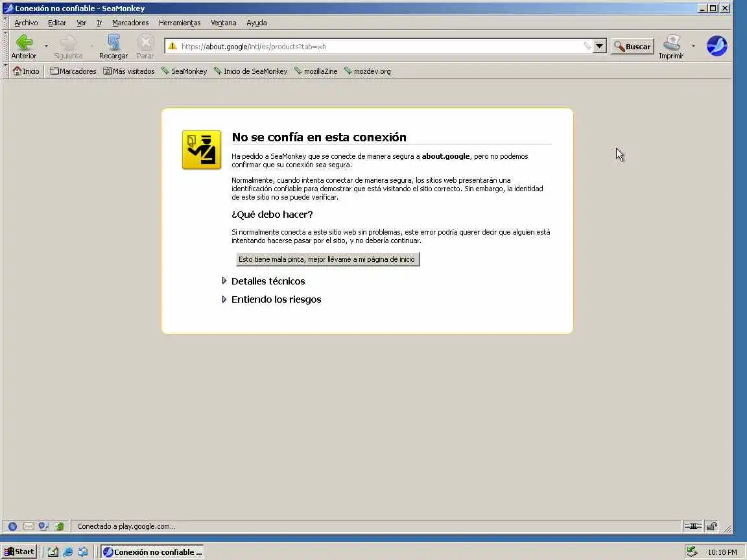Click the '¿Qué debo hacer?' heading
Viewport: 747px width, 560px height.
pos(272,215)
